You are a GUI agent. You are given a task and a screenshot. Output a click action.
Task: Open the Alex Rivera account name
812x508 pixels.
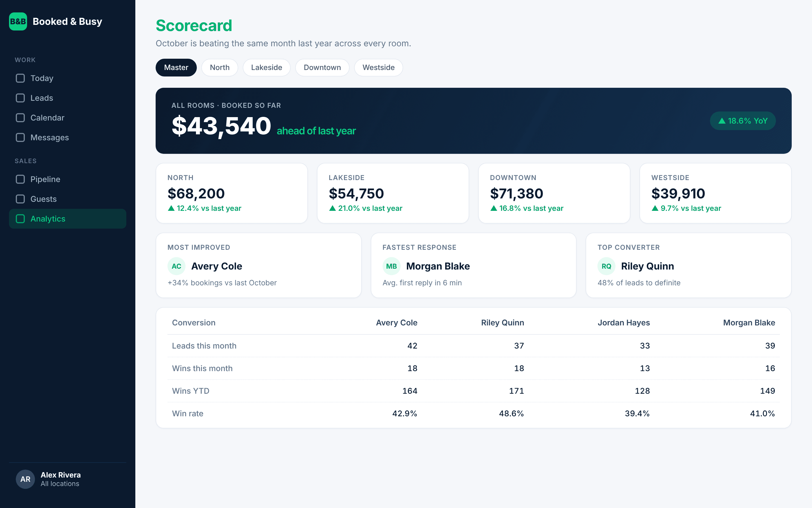[61, 475]
